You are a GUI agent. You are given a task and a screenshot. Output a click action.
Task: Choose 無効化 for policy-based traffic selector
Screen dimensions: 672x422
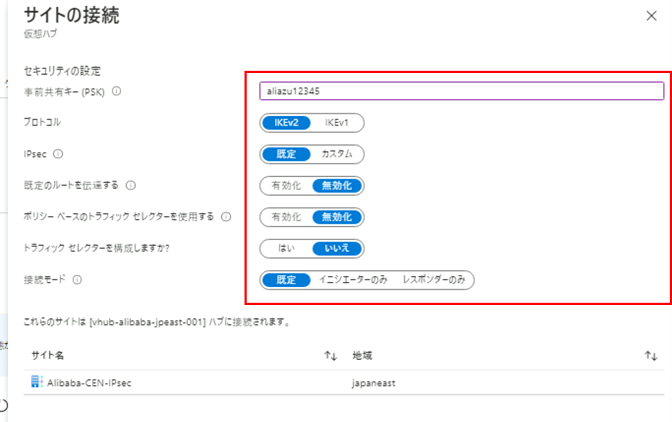[337, 217]
